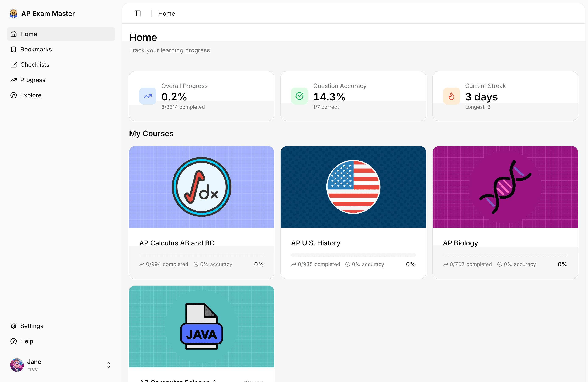Open Settings via the gear icon
This screenshot has height=382, width=588.
click(14, 326)
